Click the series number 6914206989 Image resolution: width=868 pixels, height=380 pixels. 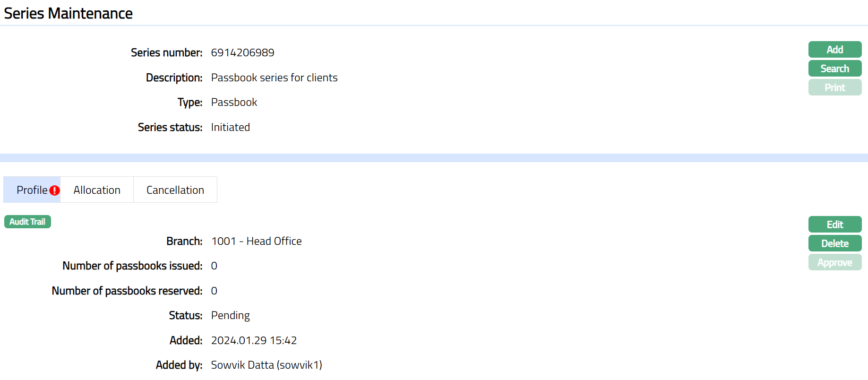(242, 52)
